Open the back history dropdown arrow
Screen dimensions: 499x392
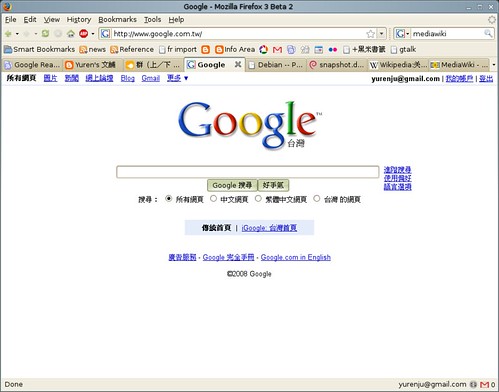[17, 34]
